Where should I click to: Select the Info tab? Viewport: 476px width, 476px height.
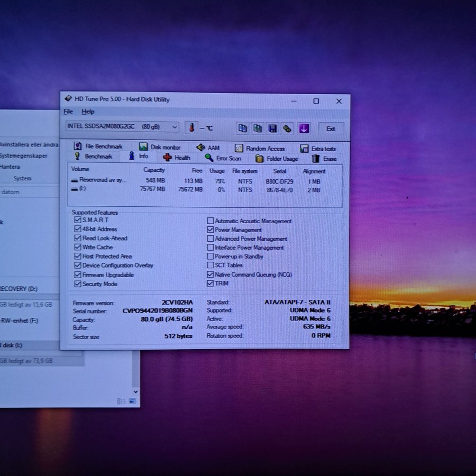tap(139, 157)
